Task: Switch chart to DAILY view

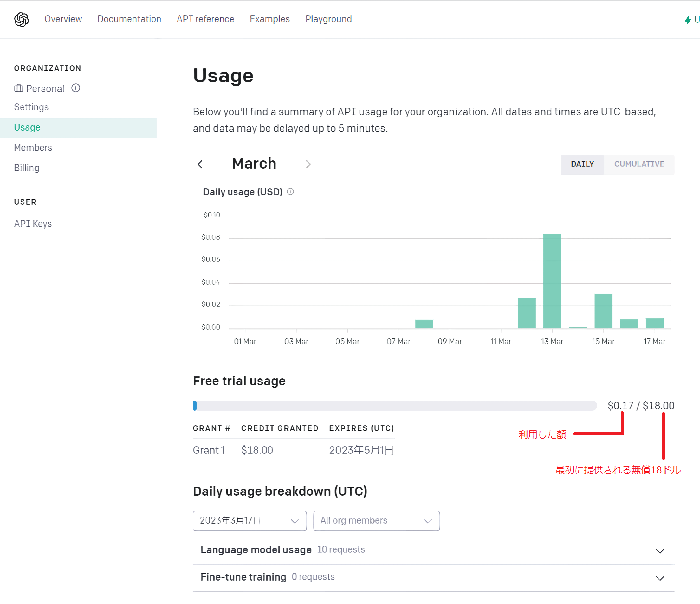Action: (582, 164)
